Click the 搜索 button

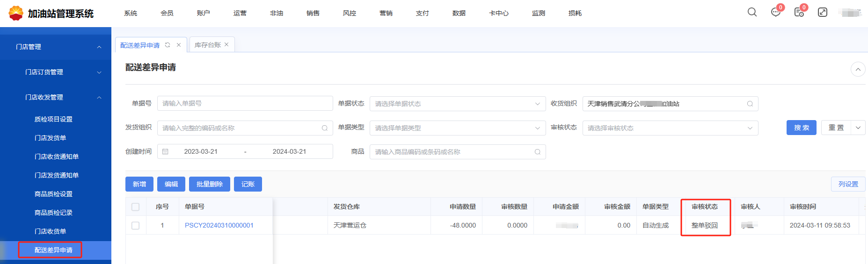801,128
